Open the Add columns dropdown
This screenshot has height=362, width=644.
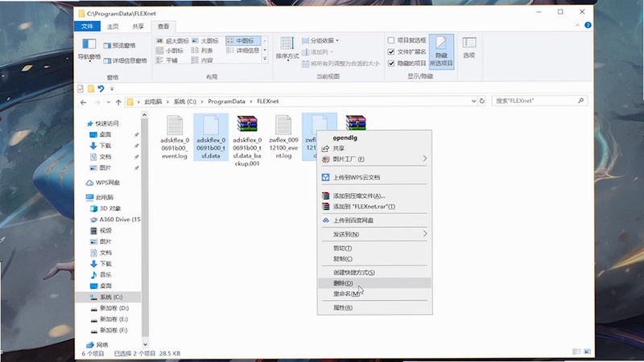pos(317,52)
